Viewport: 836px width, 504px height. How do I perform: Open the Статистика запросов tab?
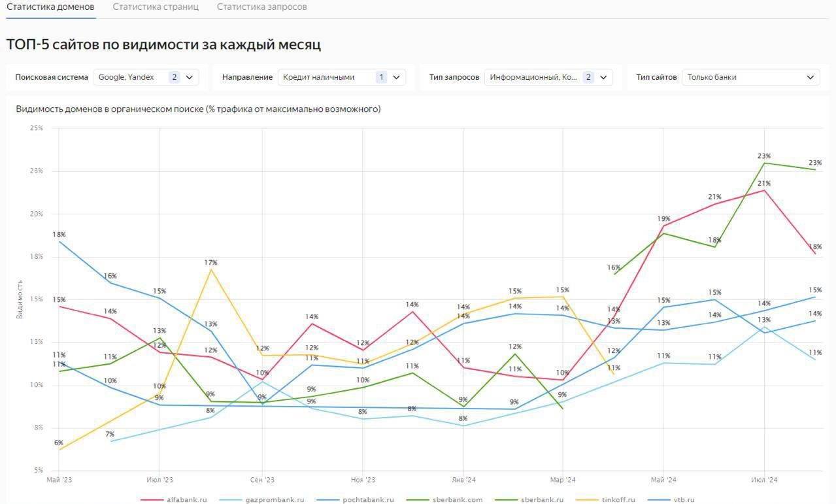261,7
